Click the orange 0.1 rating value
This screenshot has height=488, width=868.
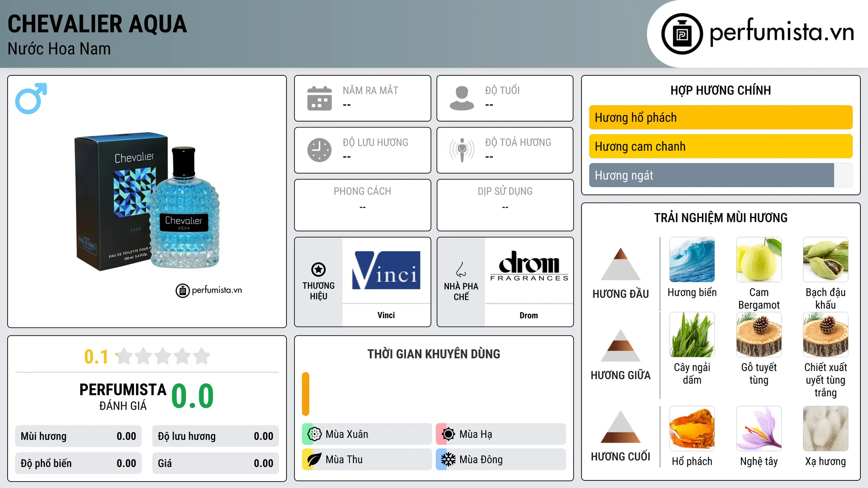(96, 357)
